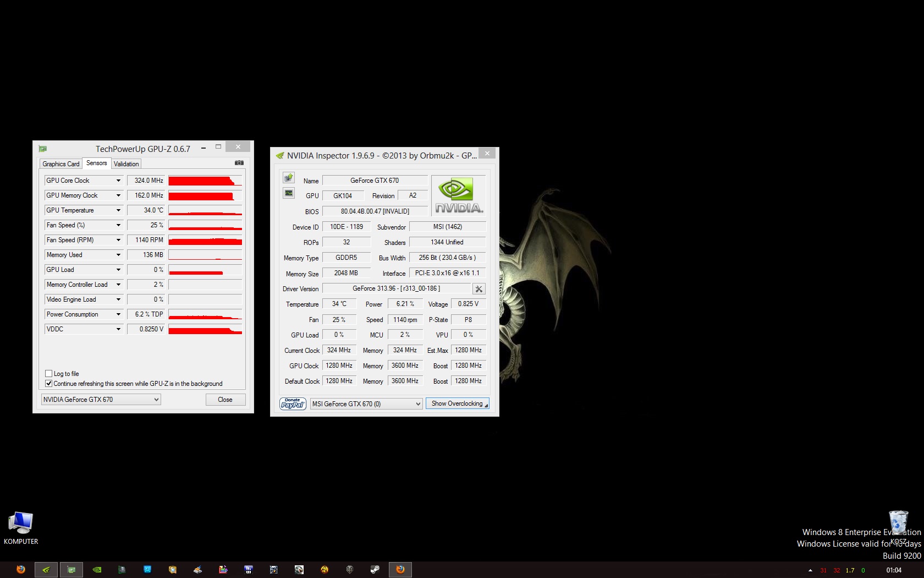Click the Donate PayPal icon
Screen dimensions: 924x578
293,403
